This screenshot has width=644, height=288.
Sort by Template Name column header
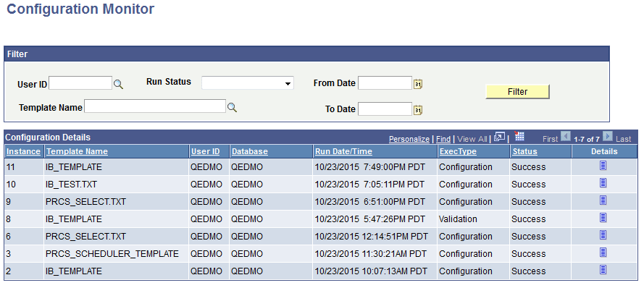[77, 151]
